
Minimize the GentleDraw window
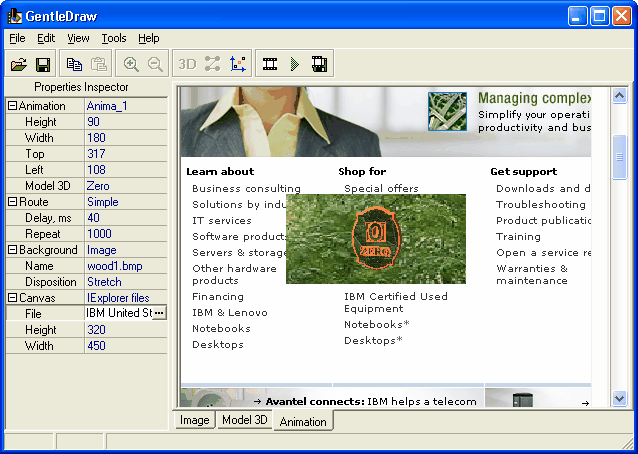578,16
